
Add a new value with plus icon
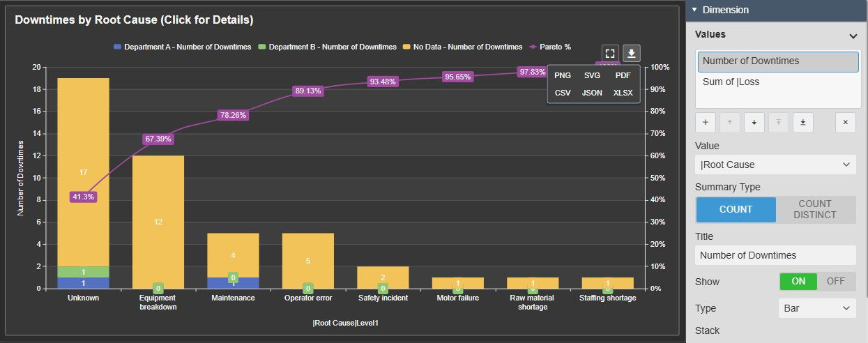pos(705,122)
